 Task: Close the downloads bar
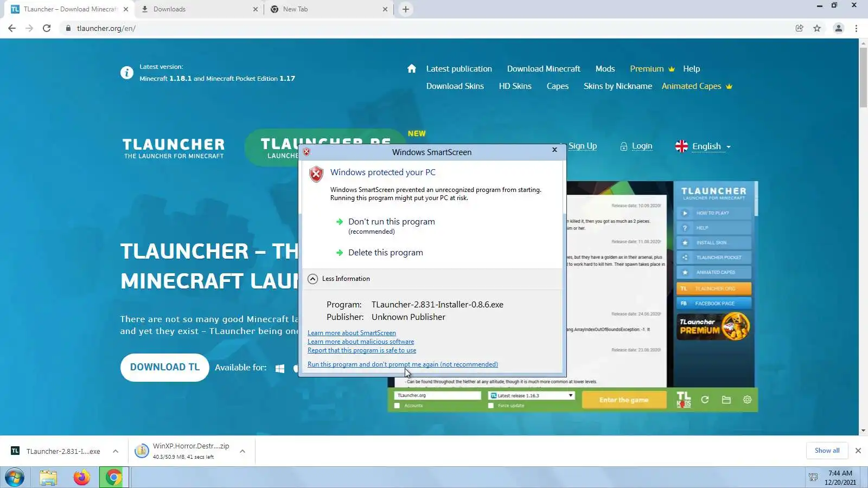pyautogui.click(x=858, y=451)
